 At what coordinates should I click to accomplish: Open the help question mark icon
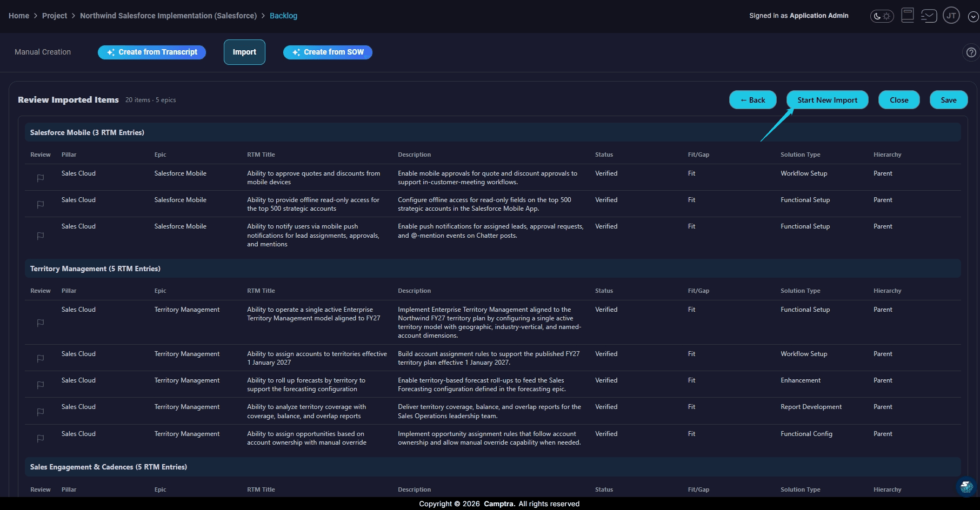click(x=971, y=52)
